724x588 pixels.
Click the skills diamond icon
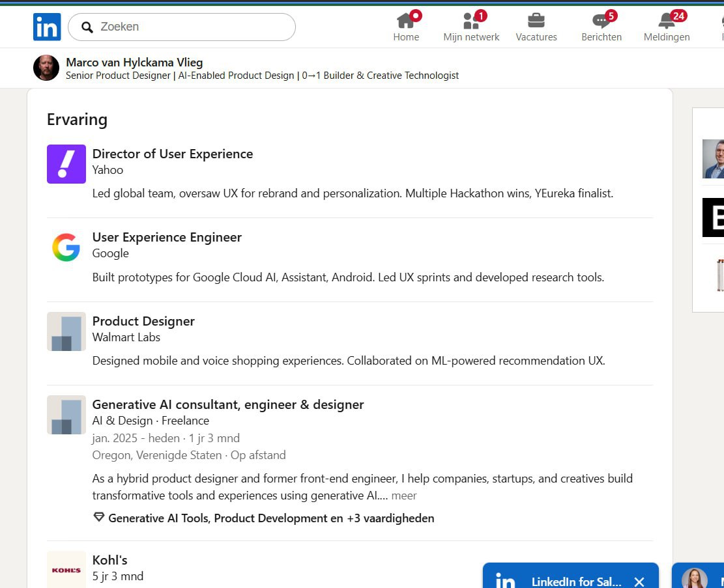(99, 518)
